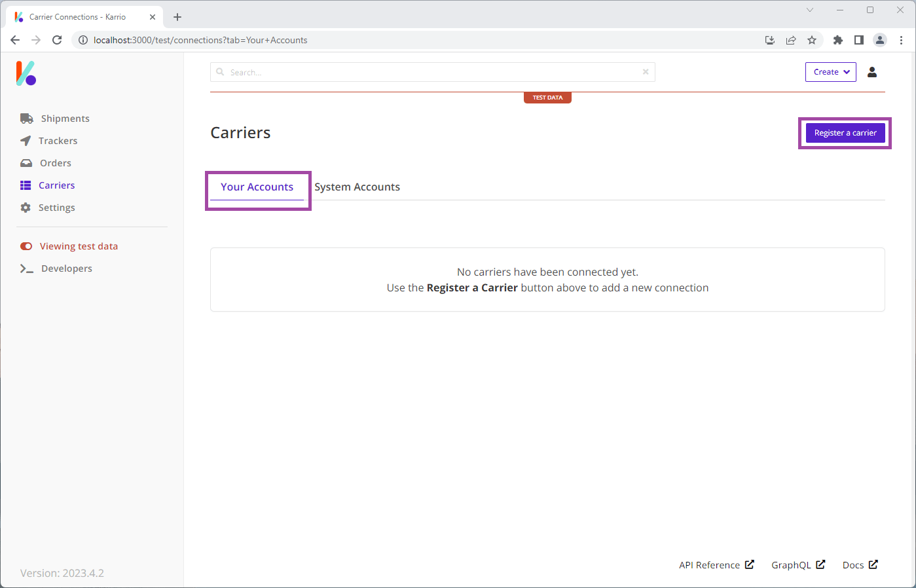This screenshot has width=916, height=588.
Task: Open the Developers section
Action: pos(56,268)
